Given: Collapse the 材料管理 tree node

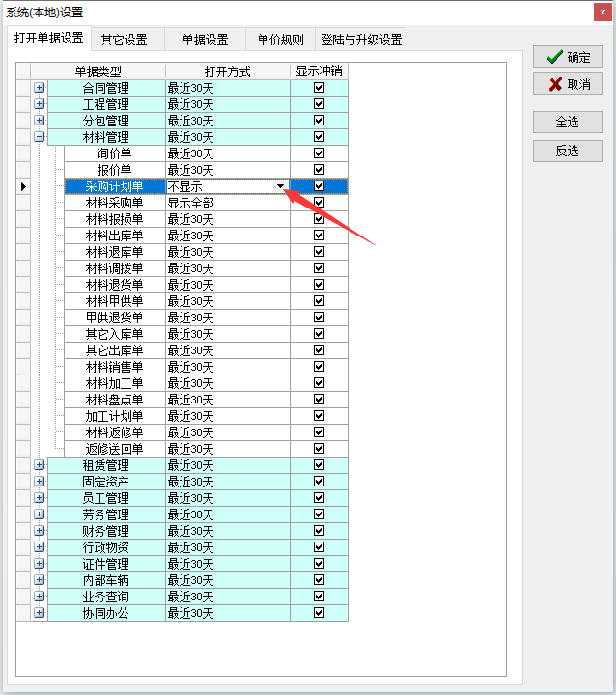Looking at the screenshot, I should coord(40,137).
